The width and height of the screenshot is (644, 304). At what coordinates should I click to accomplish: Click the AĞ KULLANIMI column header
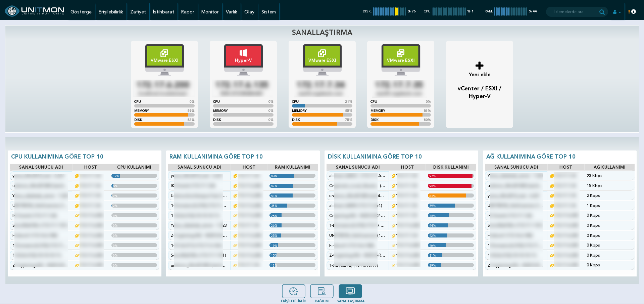click(x=609, y=167)
